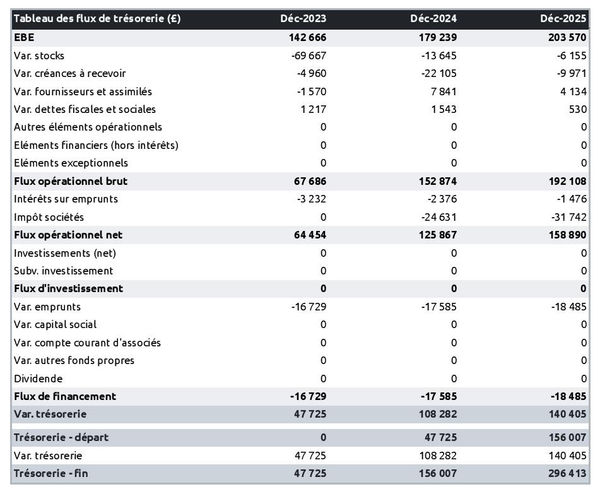Click the 'Trésorerie - départ' row label
Viewport: 600px width, 494px height.
point(61,439)
